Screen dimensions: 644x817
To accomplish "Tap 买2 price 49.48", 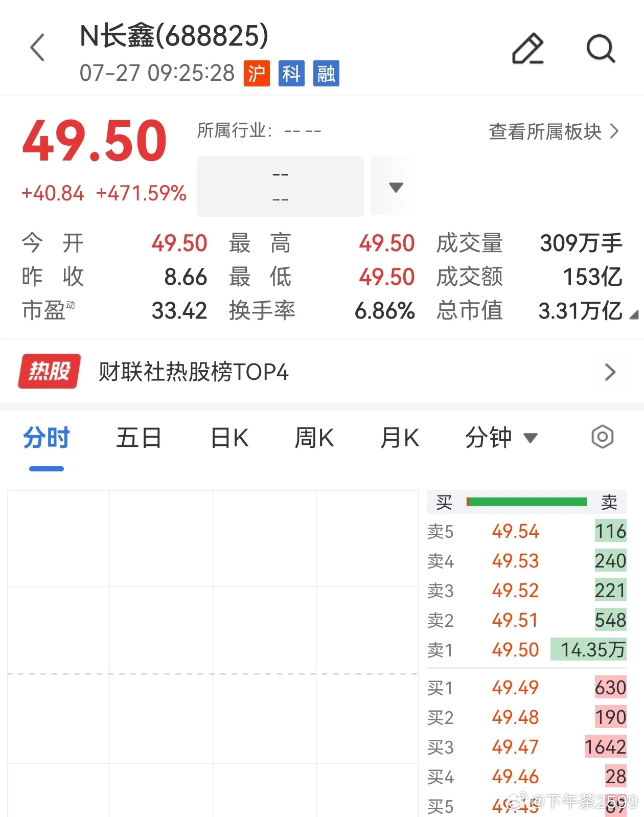I will pyautogui.click(x=515, y=717).
